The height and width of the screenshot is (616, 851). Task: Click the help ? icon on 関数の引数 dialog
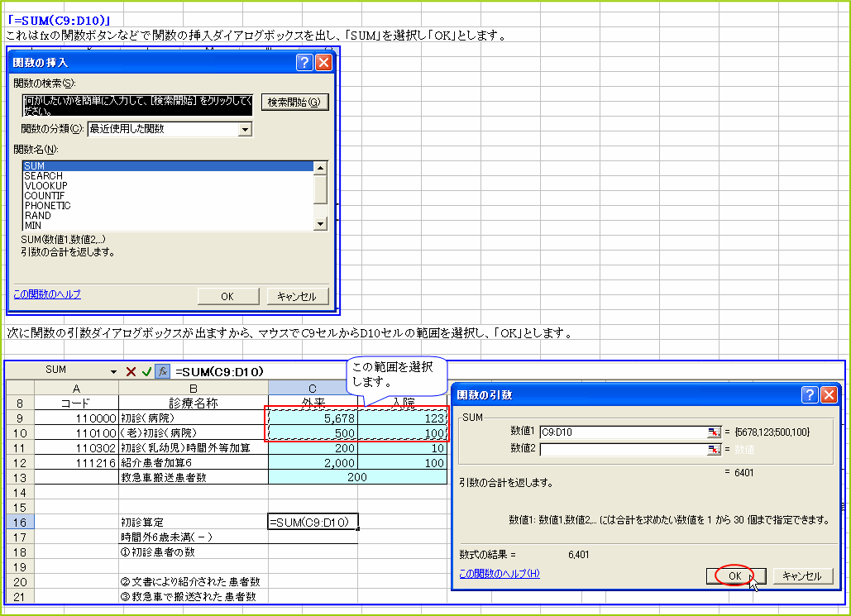click(811, 394)
